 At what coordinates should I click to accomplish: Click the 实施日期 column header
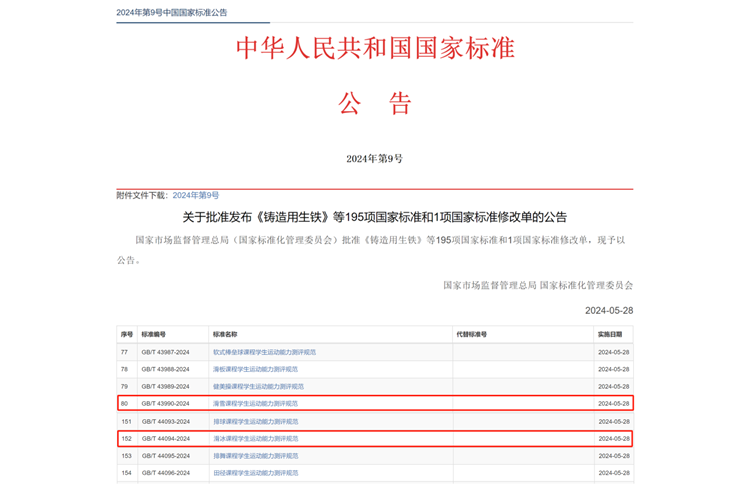coord(610,334)
